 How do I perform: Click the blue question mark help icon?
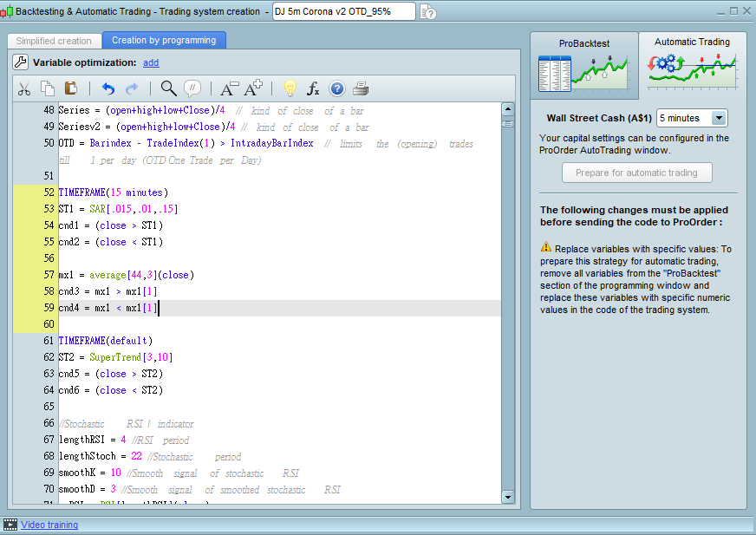(x=337, y=88)
